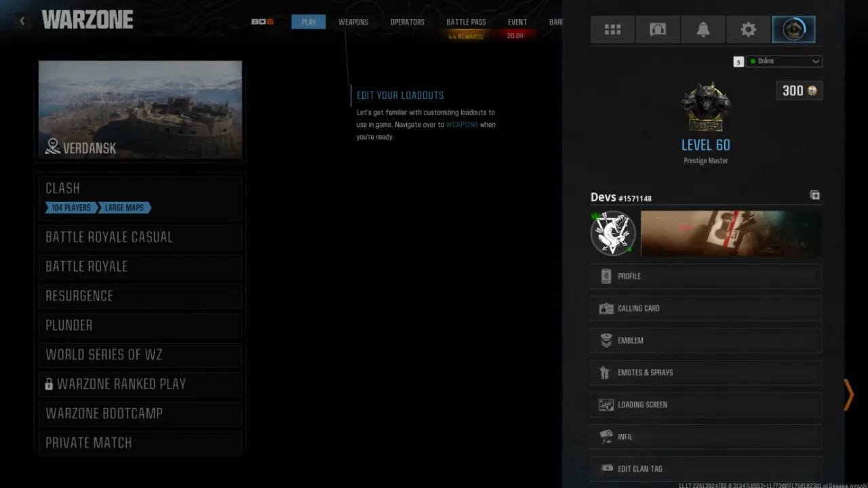Go back using the top-left arrow
Image resolution: width=868 pixels, height=488 pixels.
[x=22, y=21]
